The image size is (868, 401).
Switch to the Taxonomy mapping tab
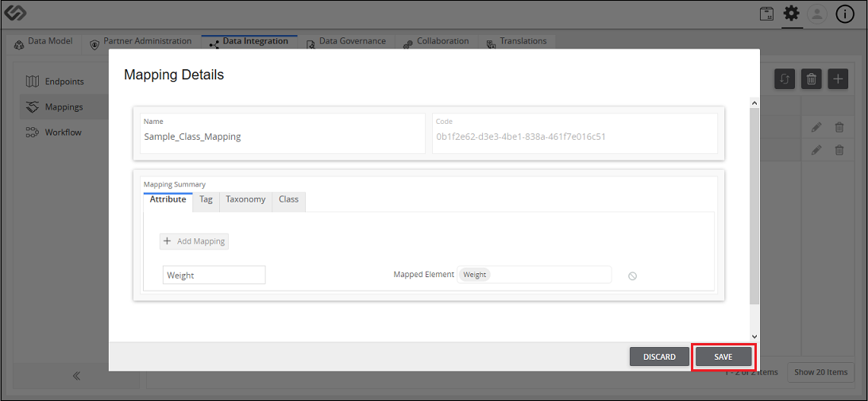245,200
